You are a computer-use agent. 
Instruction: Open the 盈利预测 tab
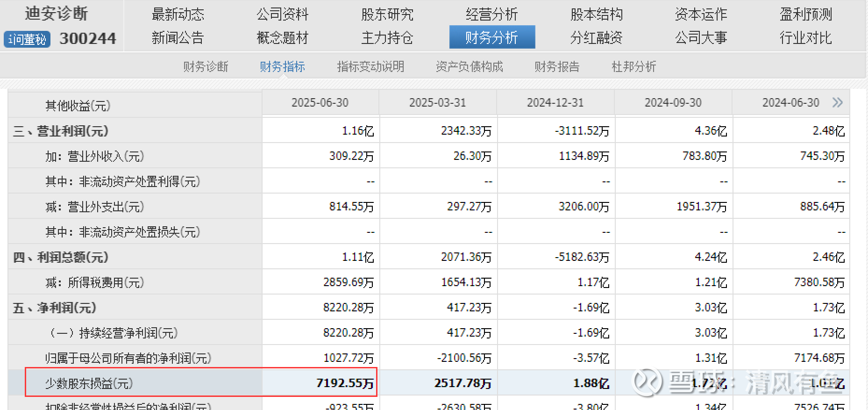[x=805, y=14]
